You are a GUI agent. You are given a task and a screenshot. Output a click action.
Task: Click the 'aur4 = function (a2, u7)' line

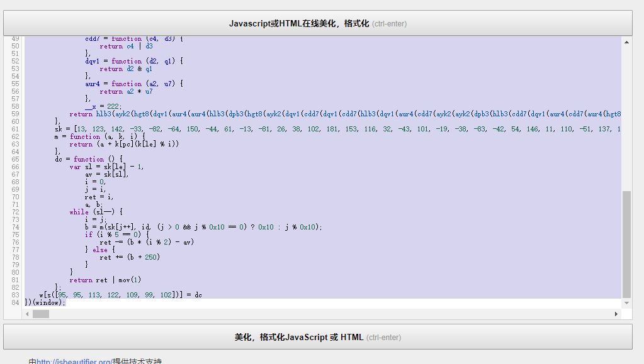coord(134,84)
